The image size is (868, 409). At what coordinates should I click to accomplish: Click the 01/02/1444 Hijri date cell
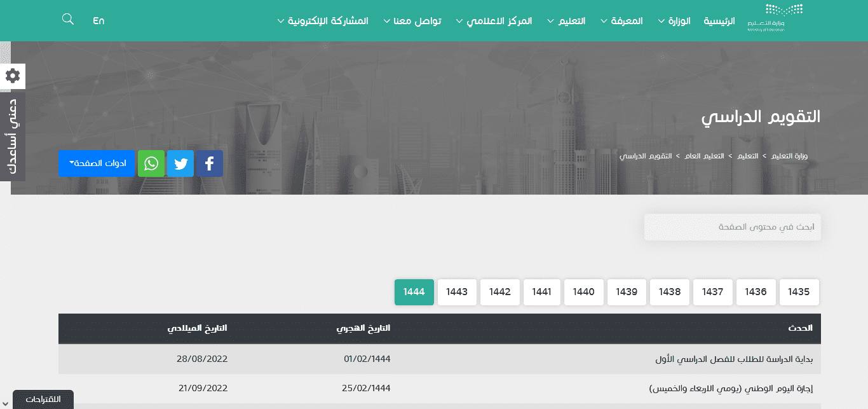pos(367,359)
